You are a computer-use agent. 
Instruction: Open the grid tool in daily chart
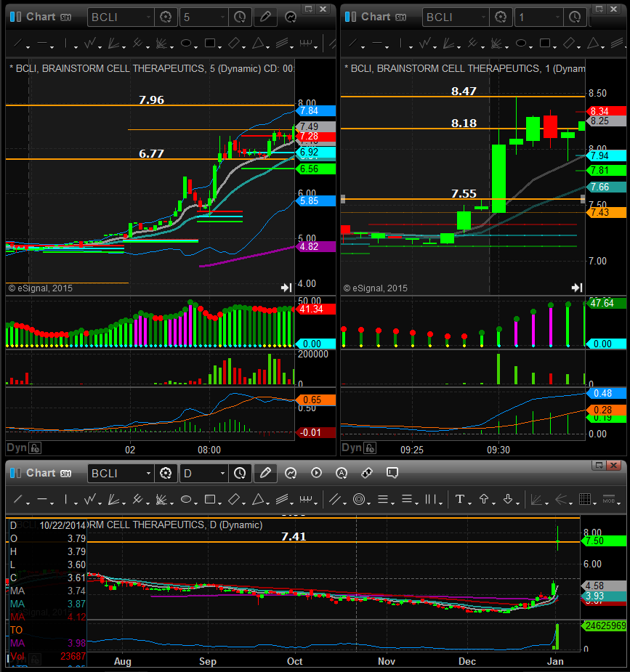(x=584, y=499)
